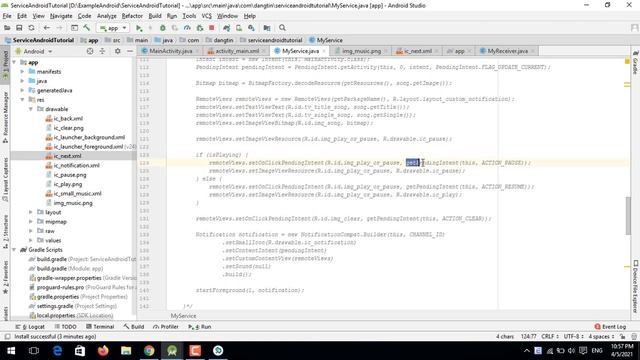Close the MyService.java tab
The height and width of the screenshot is (360, 640).
[x=324, y=51]
